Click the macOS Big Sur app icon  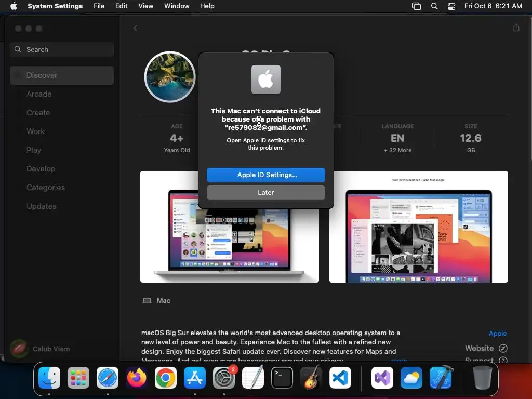170,77
